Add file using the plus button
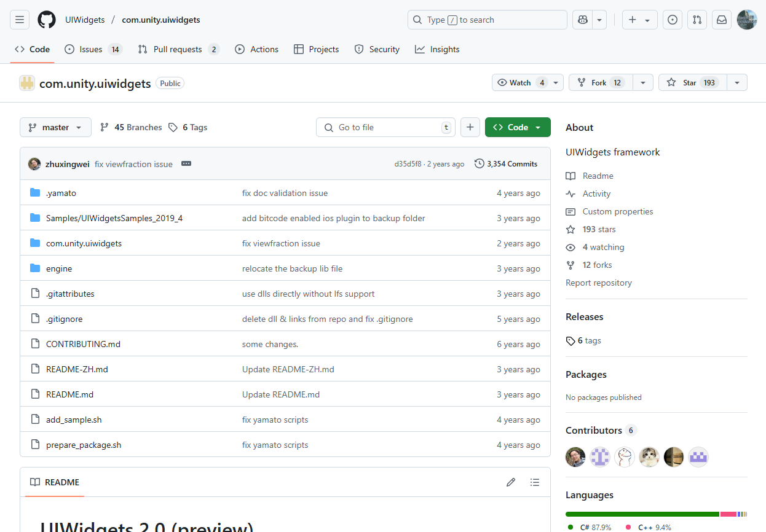 click(470, 127)
